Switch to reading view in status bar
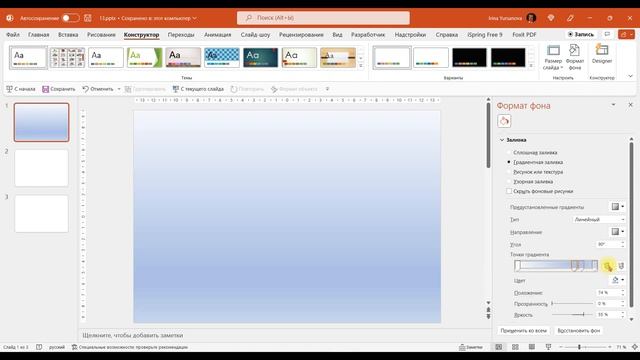The image size is (640, 360). pos(531,347)
